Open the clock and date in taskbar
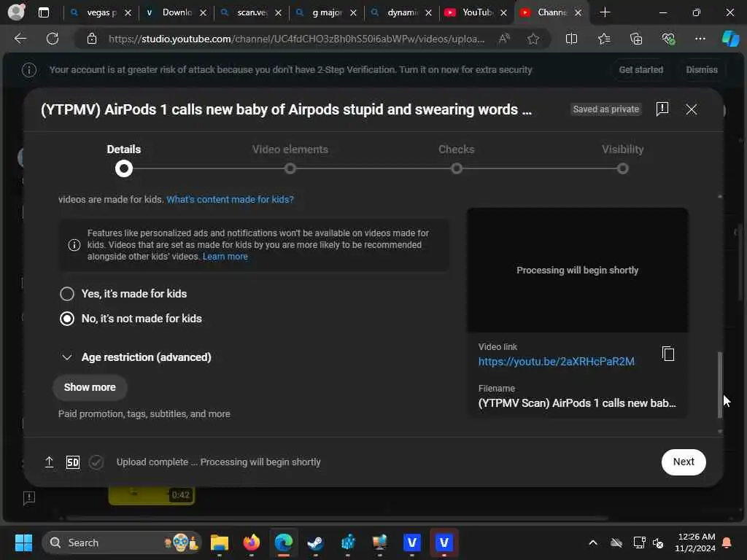 coord(695,542)
